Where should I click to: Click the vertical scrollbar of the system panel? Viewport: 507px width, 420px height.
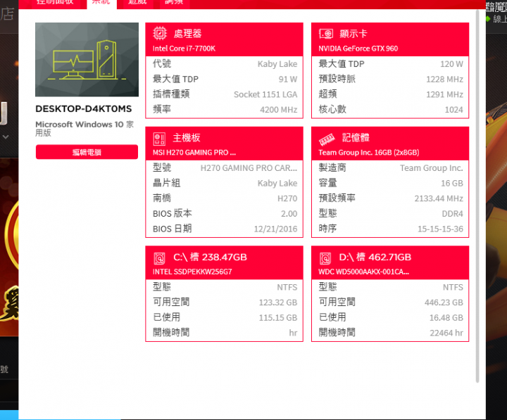pyautogui.click(x=477, y=196)
